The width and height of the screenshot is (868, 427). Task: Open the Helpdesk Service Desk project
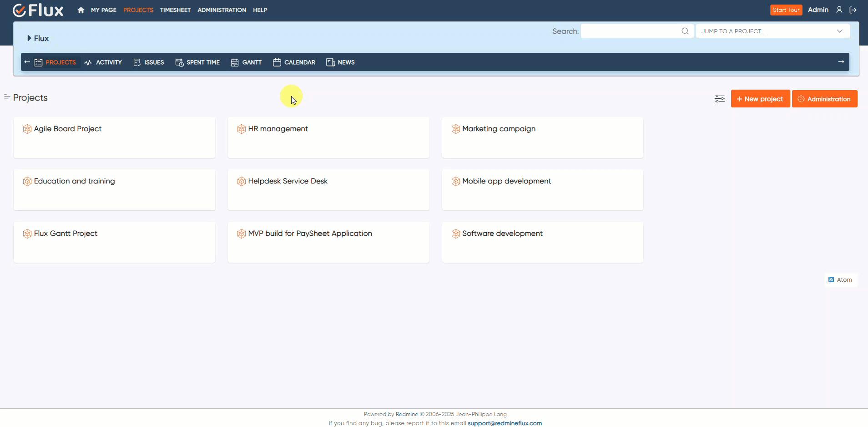[288, 181]
